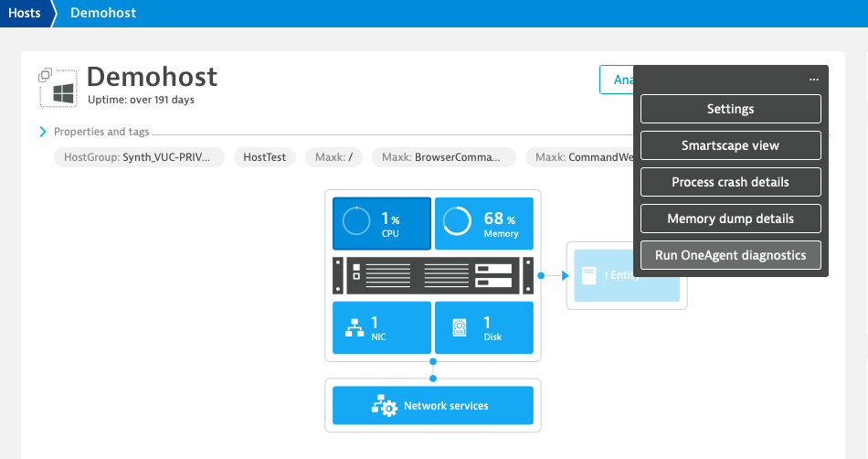868x459 pixels.
Task: Click the Disk drive icon
Action: pyautogui.click(x=459, y=327)
